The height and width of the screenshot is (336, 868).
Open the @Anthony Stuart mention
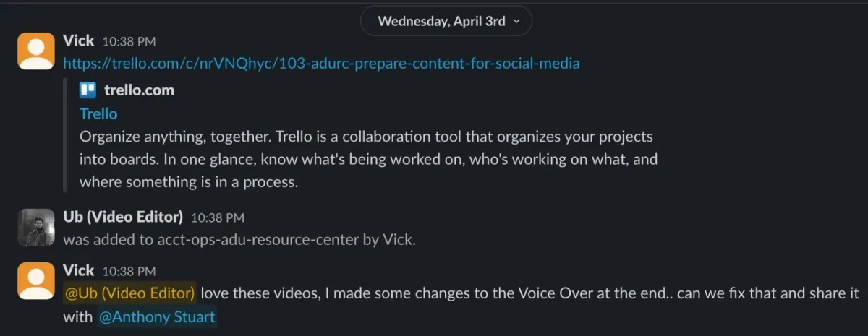pos(157,317)
